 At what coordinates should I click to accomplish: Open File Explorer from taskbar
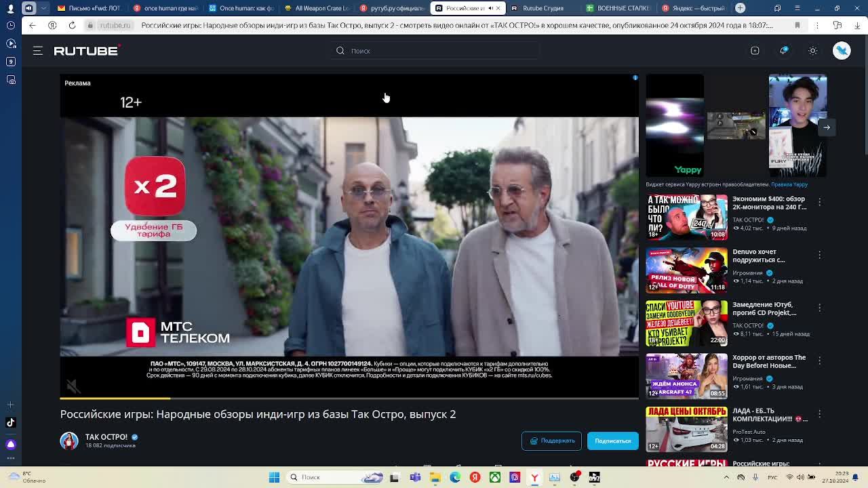(x=435, y=477)
